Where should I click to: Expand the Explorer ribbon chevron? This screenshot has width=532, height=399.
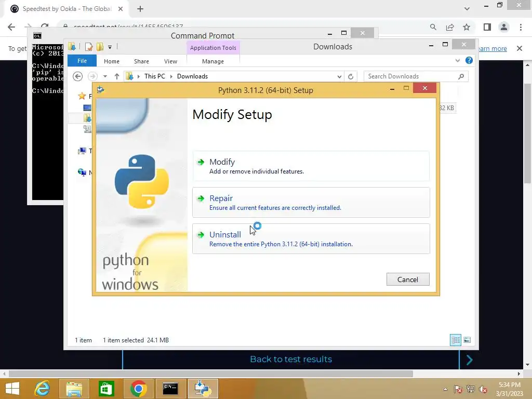click(458, 60)
